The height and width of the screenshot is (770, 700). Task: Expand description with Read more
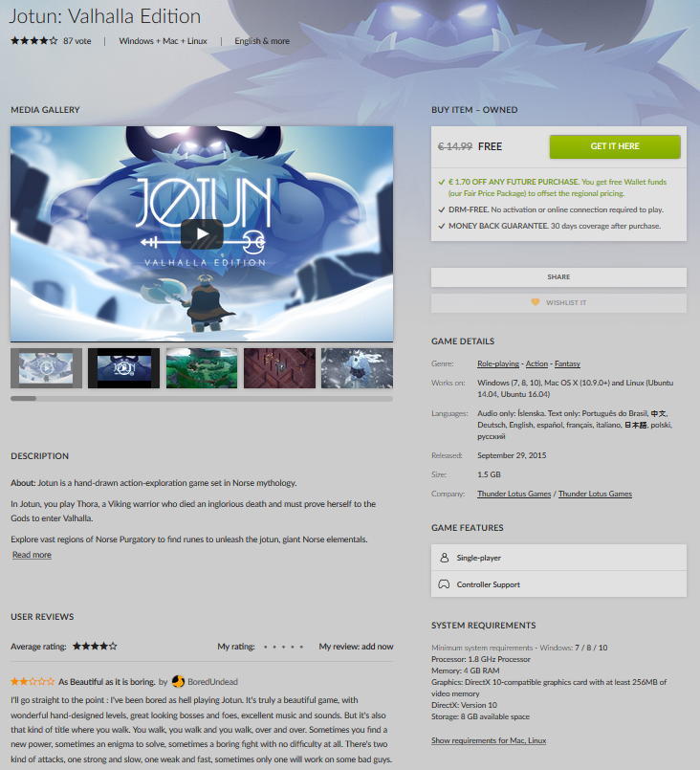32,555
